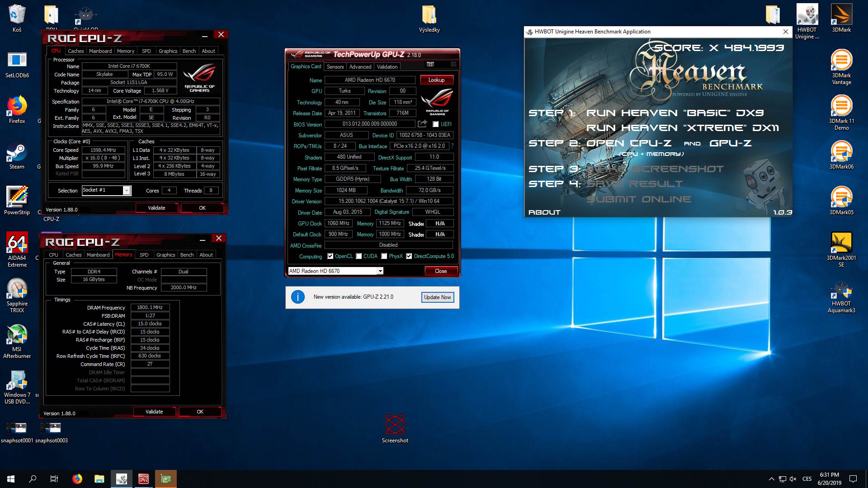Viewport: 868px width, 488px height.
Task: Open the Validation tab in GPU-Z
Action: point(387,67)
